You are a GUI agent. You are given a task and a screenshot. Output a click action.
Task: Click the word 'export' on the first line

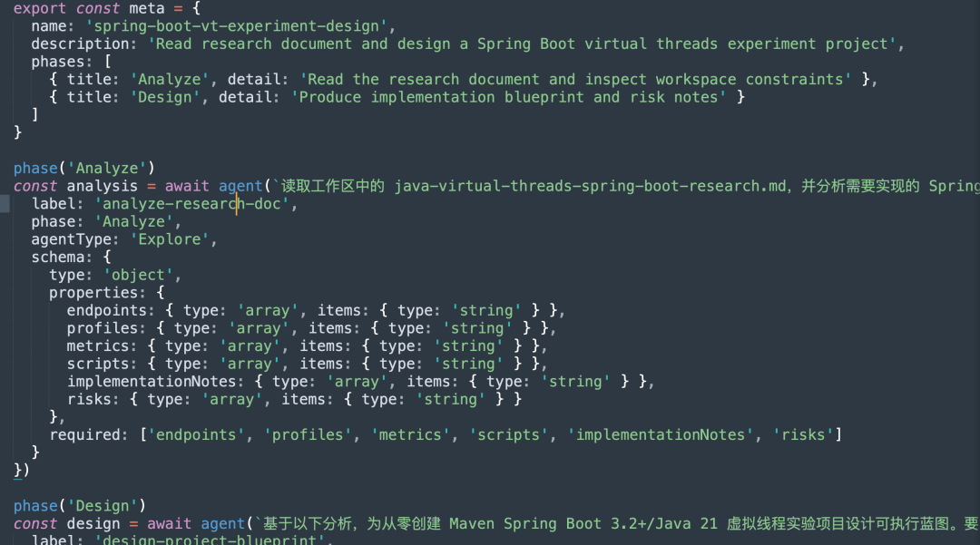pyautogui.click(x=39, y=8)
